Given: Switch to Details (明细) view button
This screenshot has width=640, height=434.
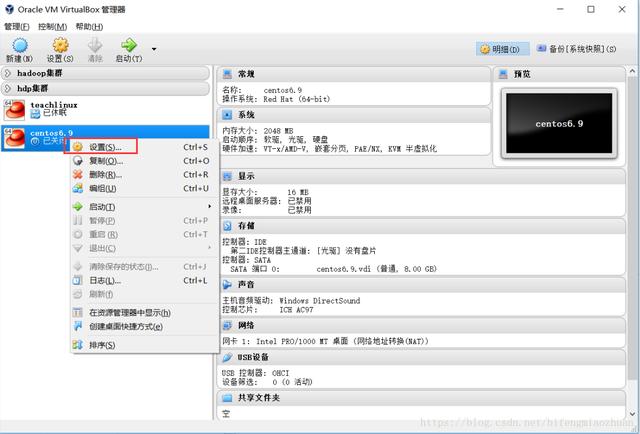Looking at the screenshot, I should click(502, 49).
